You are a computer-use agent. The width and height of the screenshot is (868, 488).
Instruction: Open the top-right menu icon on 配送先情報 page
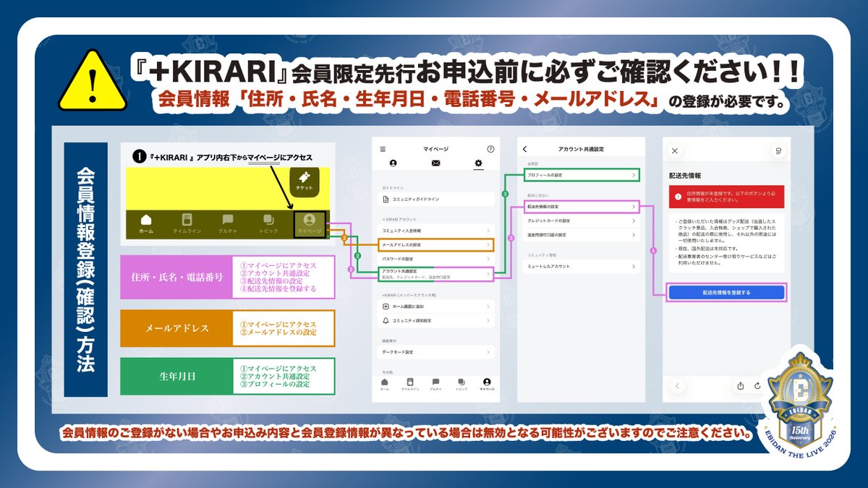[x=779, y=151]
